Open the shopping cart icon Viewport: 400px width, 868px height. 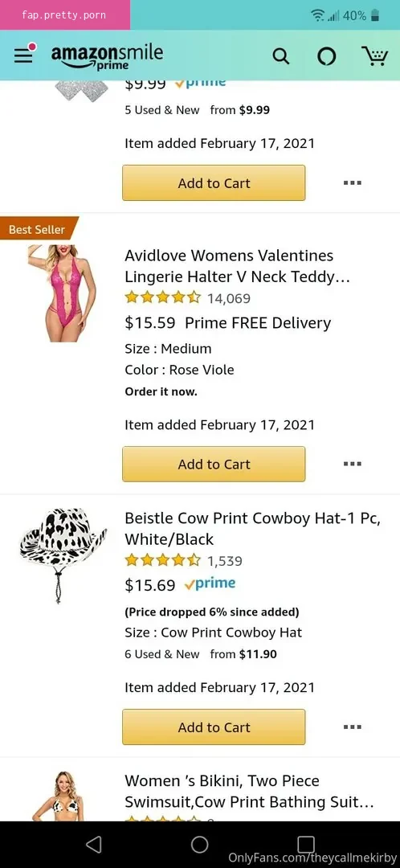point(374,56)
